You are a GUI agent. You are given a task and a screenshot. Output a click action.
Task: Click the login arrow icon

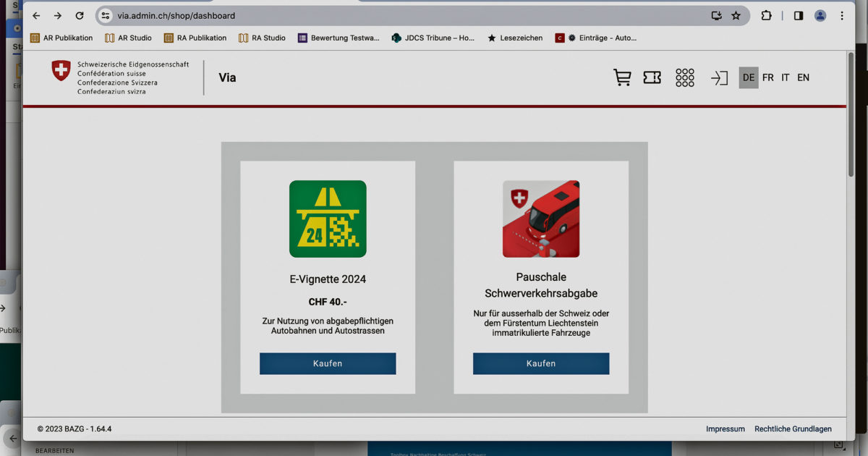pos(718,77)
